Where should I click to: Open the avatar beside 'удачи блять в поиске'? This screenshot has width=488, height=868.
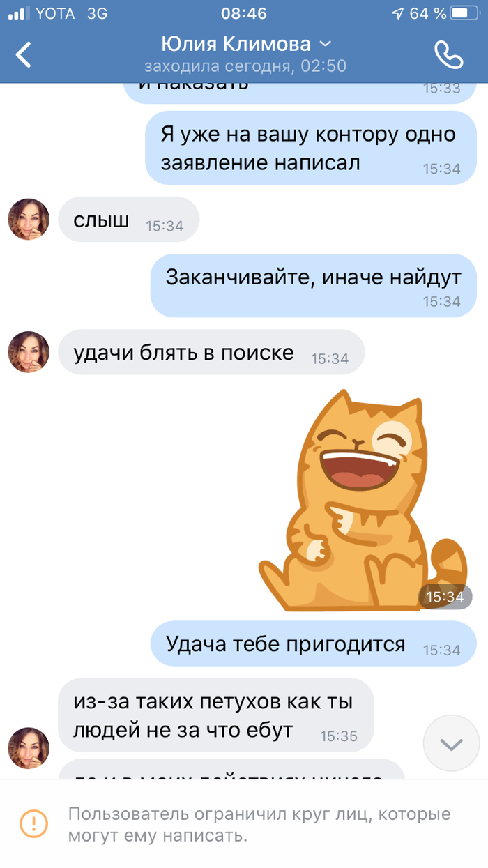click(29, 351)
